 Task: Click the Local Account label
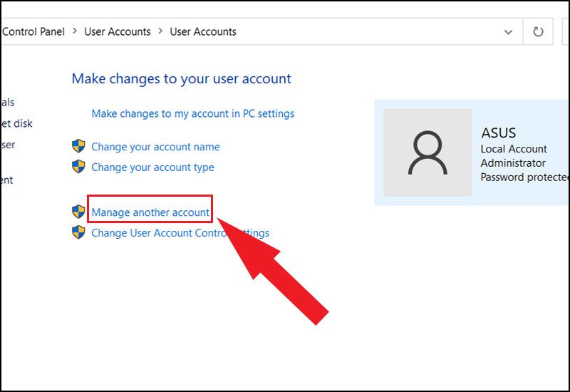(514, 149)
